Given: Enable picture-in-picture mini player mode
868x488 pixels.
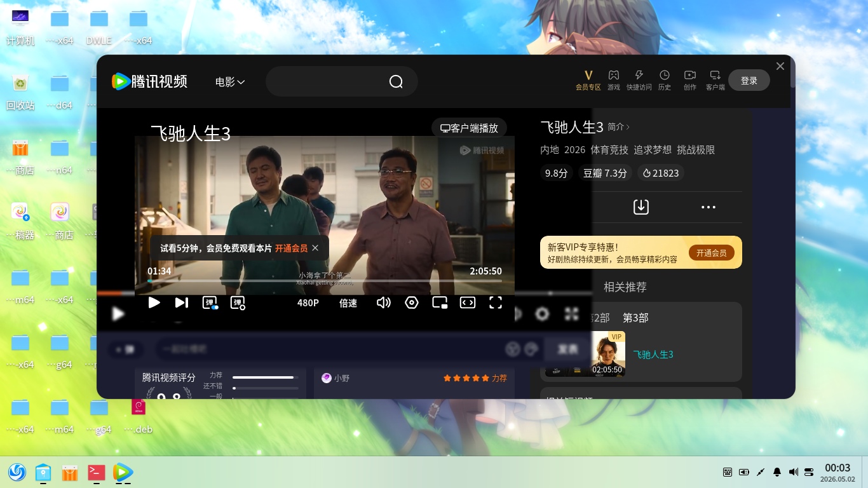Looking at the screenshot, I should click(440, 302).
